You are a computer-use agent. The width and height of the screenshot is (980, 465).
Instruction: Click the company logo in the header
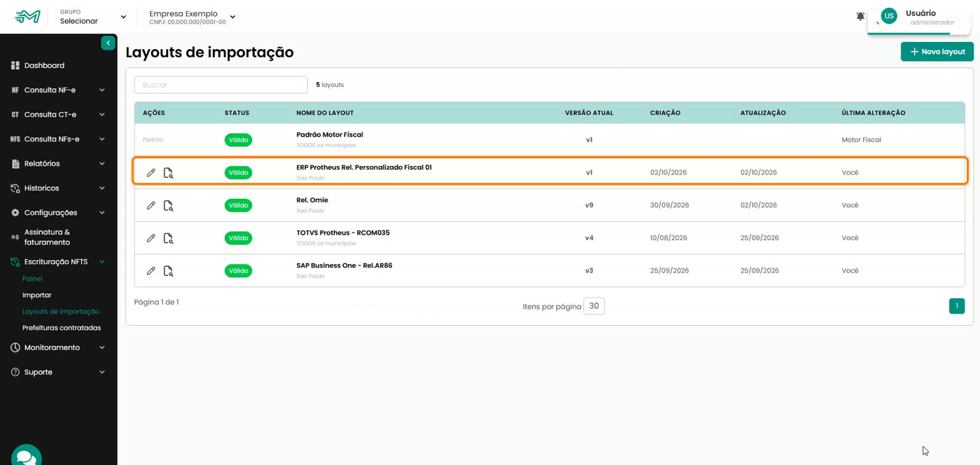click(27, 17)
